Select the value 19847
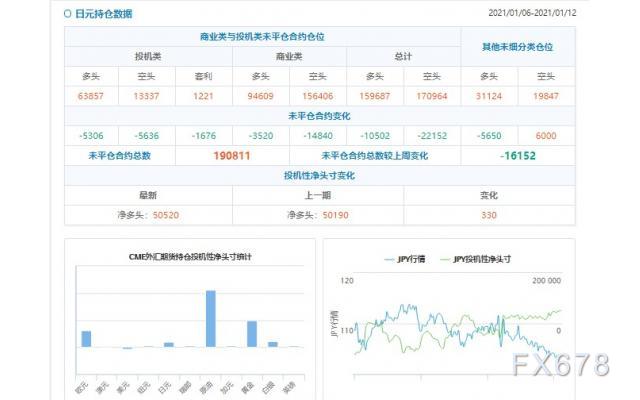The image size is (640, 400). click(x=546, y=96)
